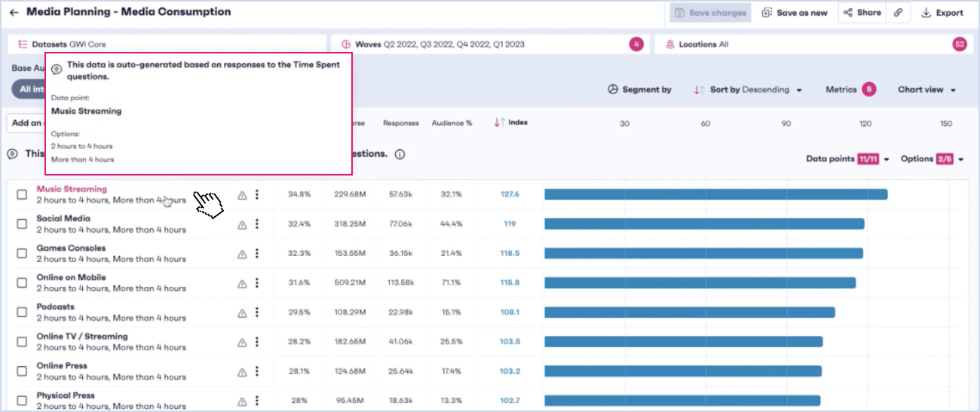Click the Index column header
Image resolution: width=980 pixels, height=412 pixels.
tap(518, 122)
